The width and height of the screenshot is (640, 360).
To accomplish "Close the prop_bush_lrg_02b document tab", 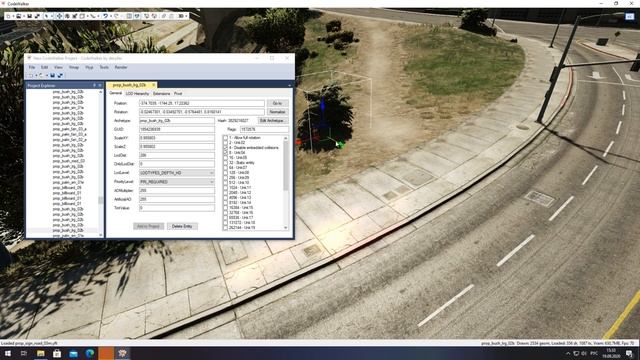I will [x=153, y=85].
